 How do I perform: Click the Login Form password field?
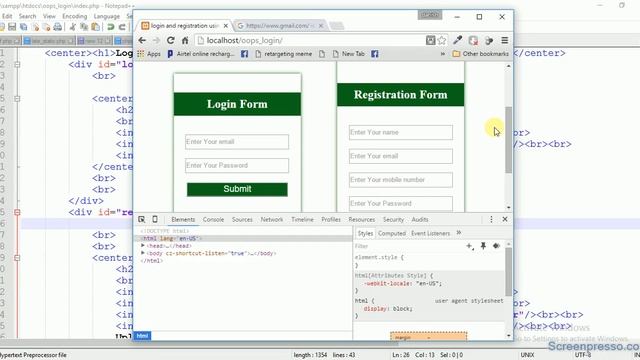(237, 165)
